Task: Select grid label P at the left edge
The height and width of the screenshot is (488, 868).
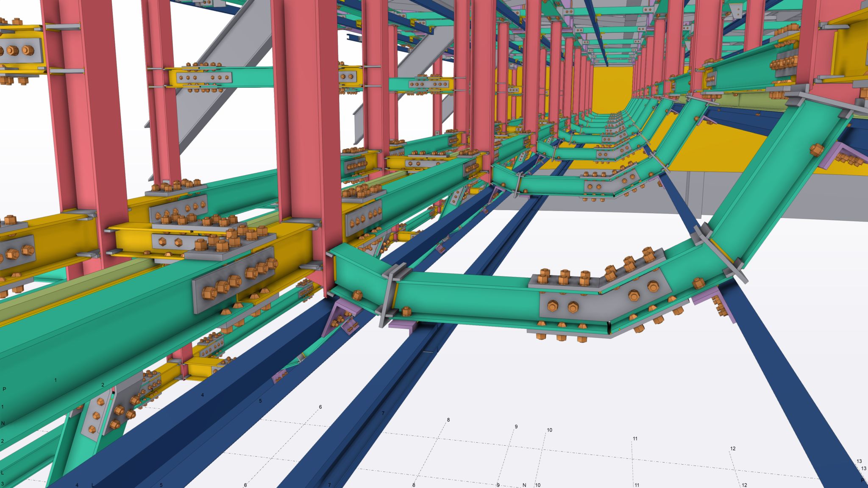Action: (4, 389)
